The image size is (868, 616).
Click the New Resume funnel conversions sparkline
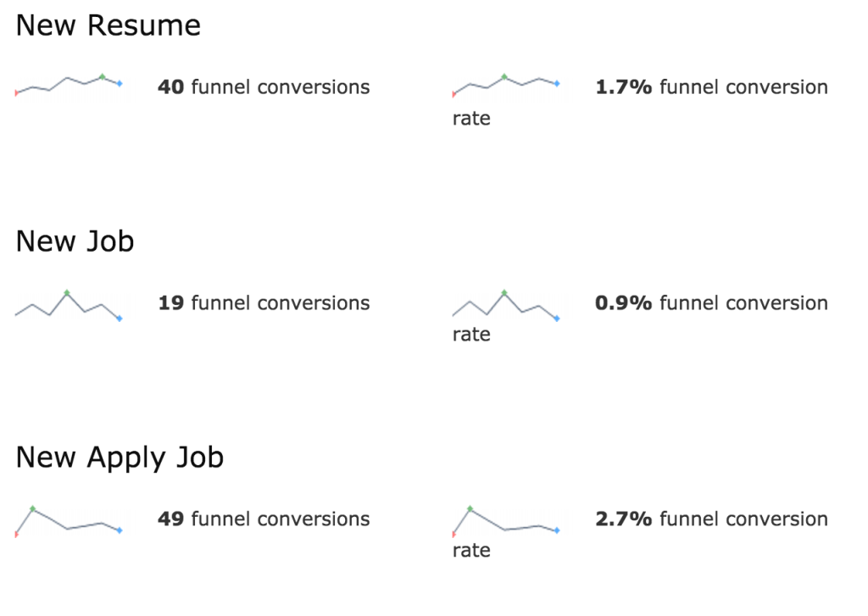(68, 85)
